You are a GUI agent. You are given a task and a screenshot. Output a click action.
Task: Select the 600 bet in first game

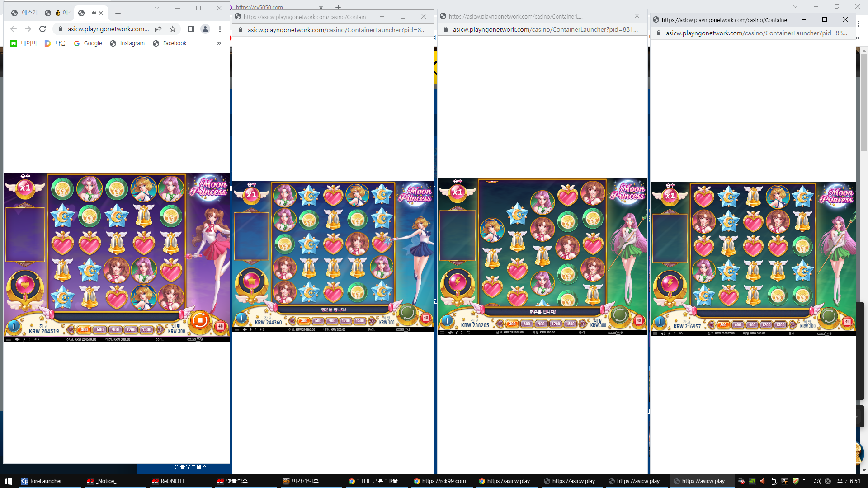(100, 330)
